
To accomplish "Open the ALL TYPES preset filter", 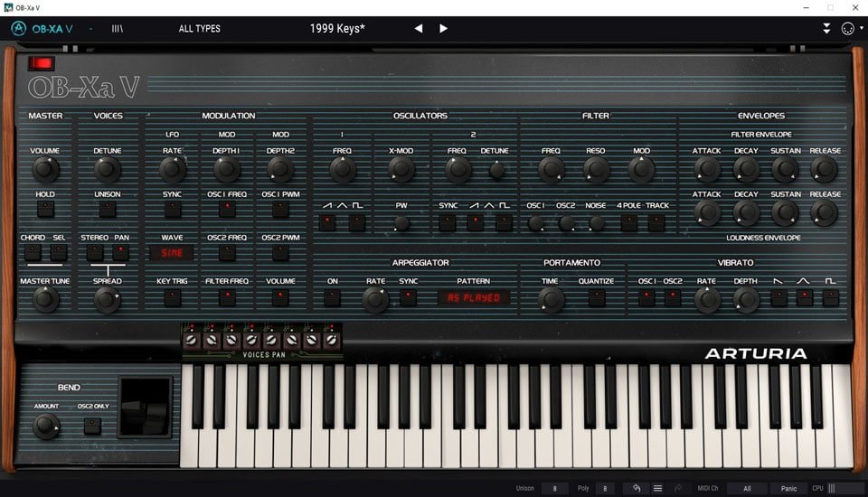I will click(199, 29).
